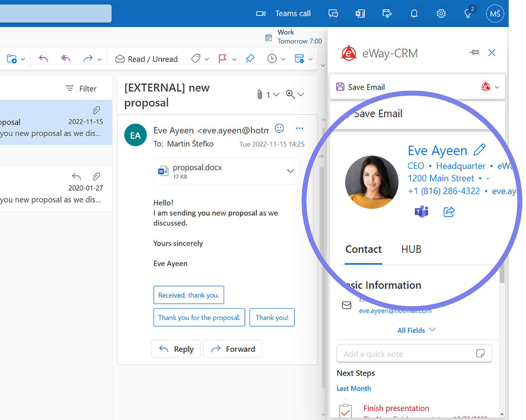Open the MŠ account avatar
This screenshot has height=420, width=526.
(x=495, y=14)
